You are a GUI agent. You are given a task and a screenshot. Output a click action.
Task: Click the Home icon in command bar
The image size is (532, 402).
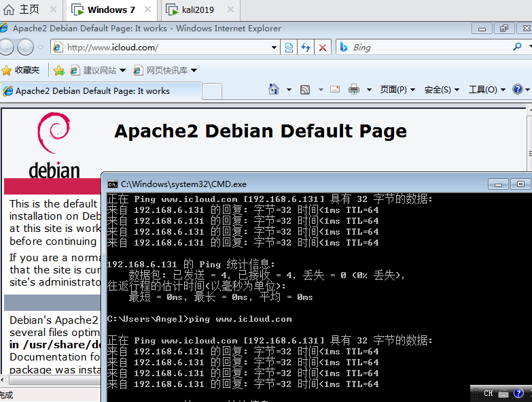pos(274,89)
